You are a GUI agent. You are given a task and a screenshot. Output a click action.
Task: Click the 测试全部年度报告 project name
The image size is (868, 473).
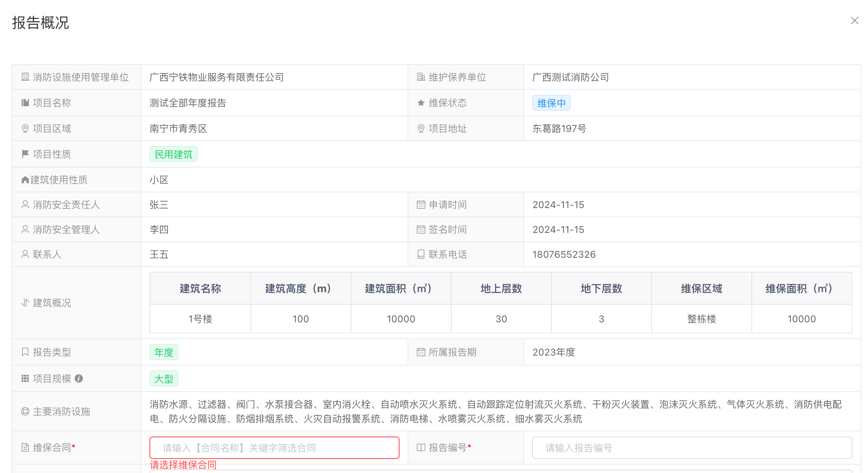[188, 103]
